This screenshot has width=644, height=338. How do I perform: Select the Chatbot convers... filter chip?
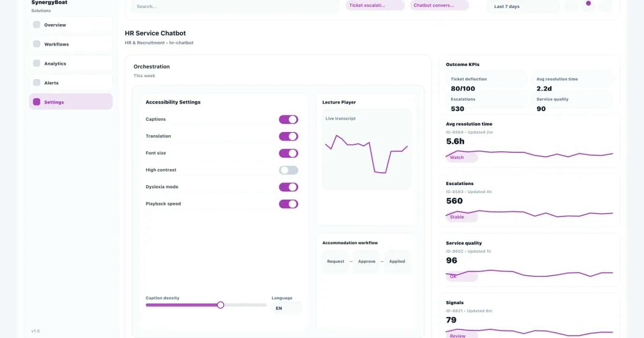tap(440, 5)
